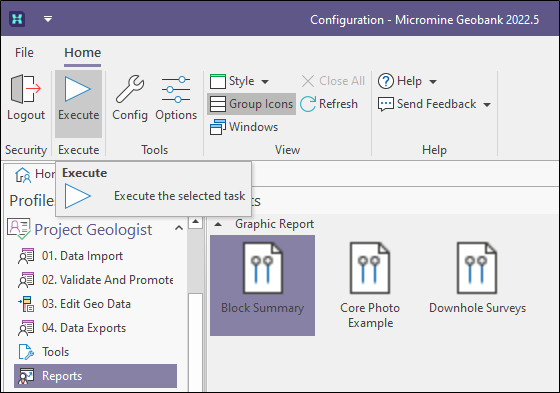The image size is (560, 393).
Task: Click the Refresh icon in View group
Action: pos(308,104)
